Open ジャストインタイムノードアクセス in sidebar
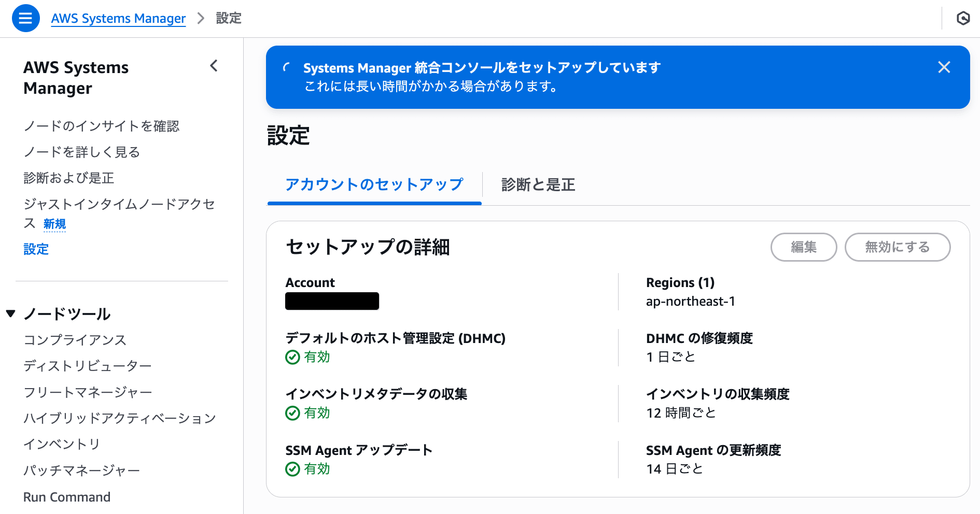 tap(119, 213)
